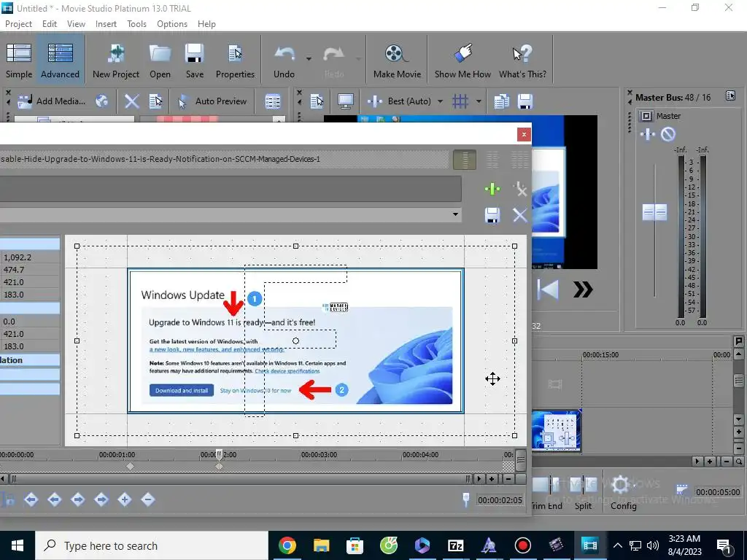Click Make Movie button
Screen dimensions: 747x560
click(x=397, y=60)
